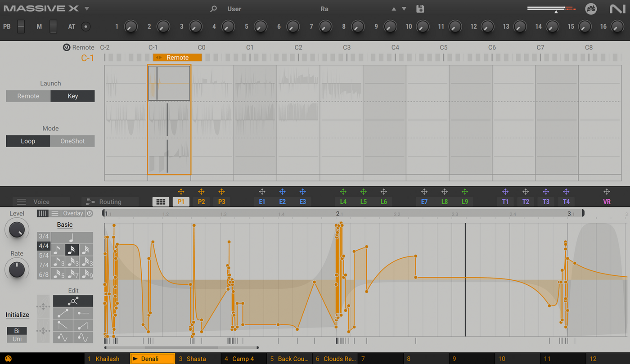This screenshot has height=364, width=630.
Task: Select the rising line edit tool
Action: (63, 313)
